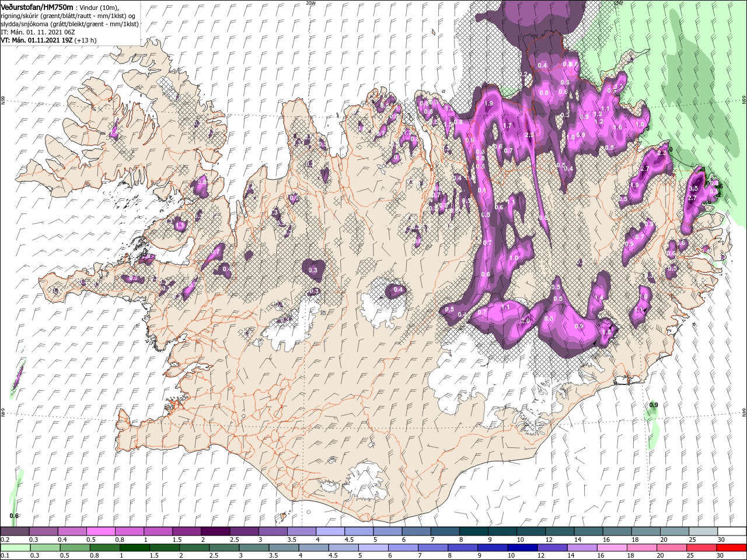Pick snow legend swatch between 14 and 16

click(x=589, y=531)
